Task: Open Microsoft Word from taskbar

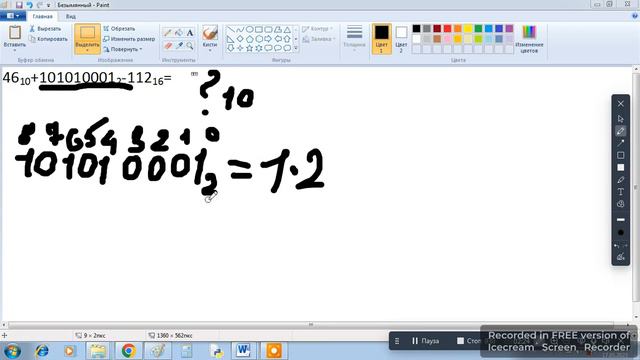Action: [x=244, y=351]
